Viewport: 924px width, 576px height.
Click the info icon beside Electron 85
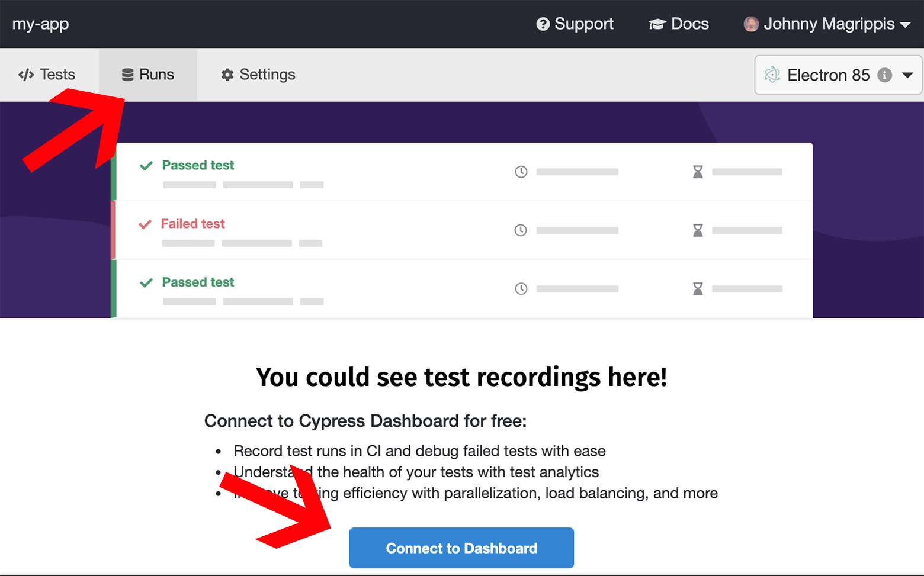885,75
